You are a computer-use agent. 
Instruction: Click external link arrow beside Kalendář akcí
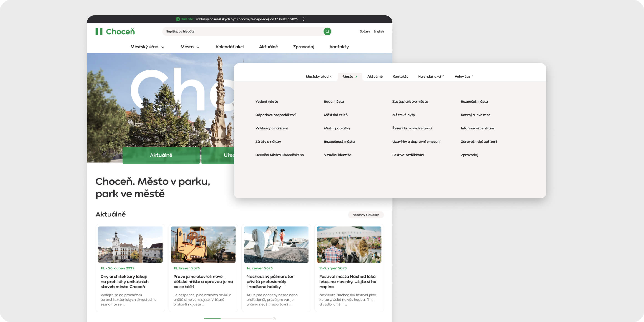443,75
